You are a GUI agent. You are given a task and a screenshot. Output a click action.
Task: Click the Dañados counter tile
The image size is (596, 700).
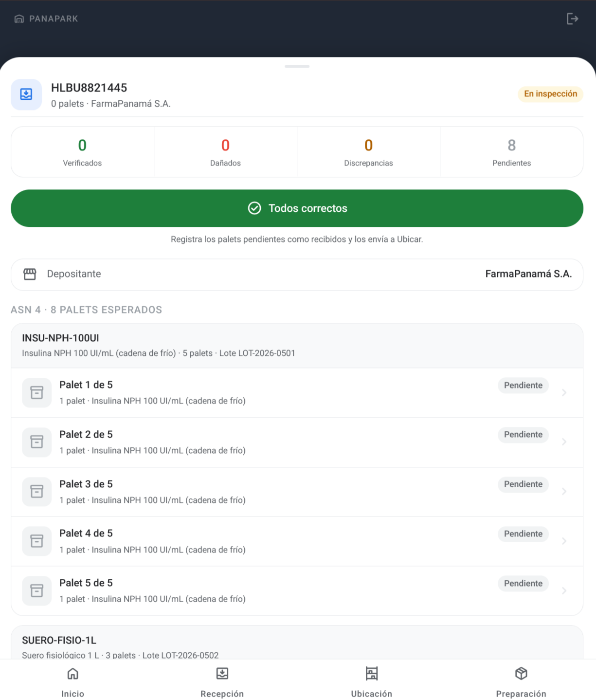pos(225,152)
